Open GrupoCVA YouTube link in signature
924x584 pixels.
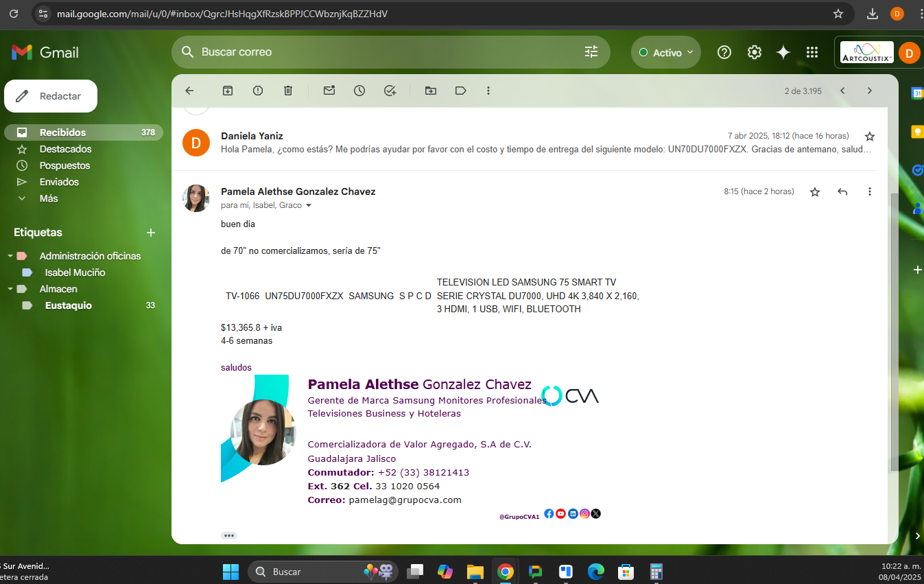pos(560,513)
